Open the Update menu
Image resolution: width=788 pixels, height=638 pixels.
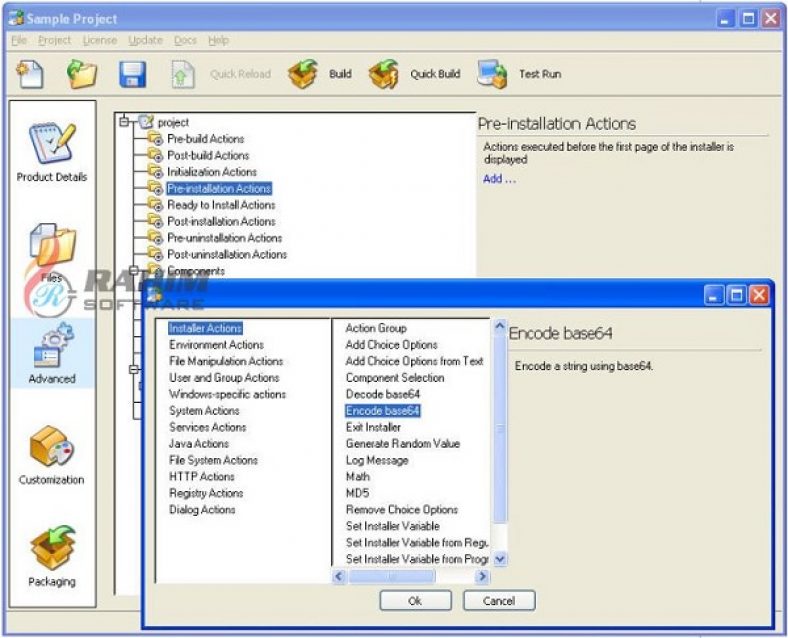pyautogui.click(x=145, y=40)
